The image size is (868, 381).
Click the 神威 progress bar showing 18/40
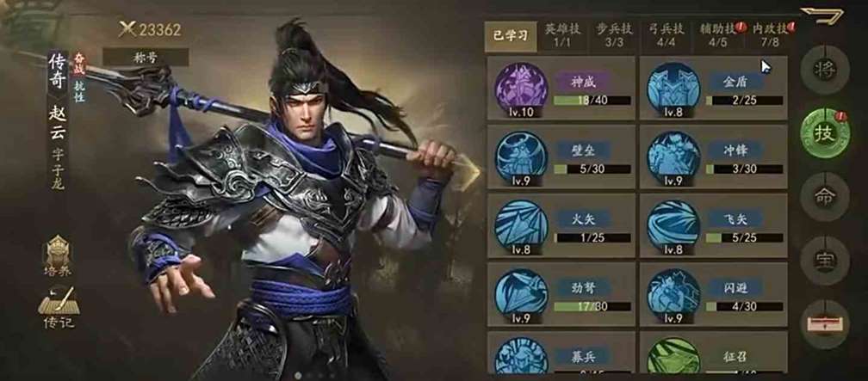[x=592, y=101]
